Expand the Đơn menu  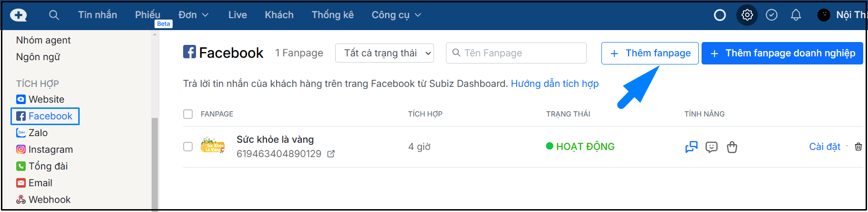(193, 15)
